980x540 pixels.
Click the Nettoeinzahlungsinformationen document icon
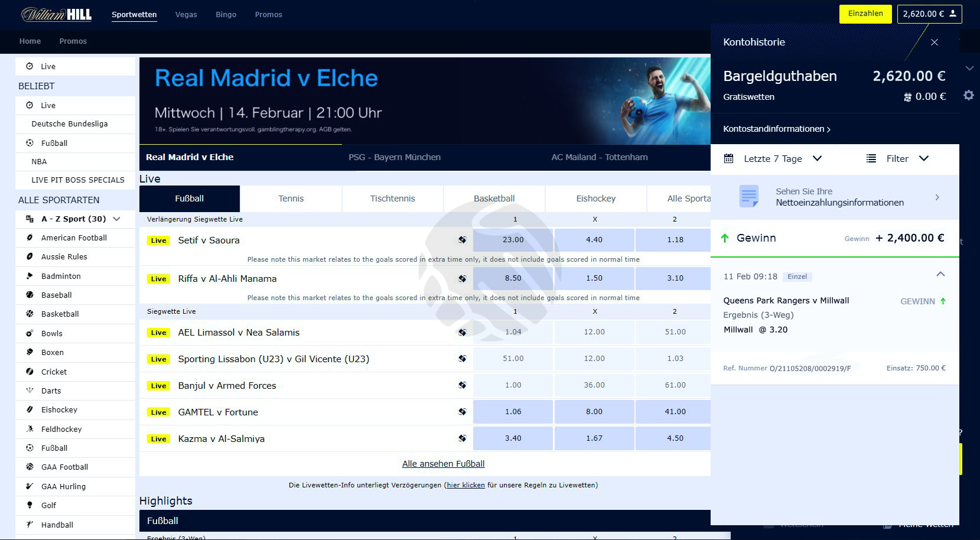point(749,196)
